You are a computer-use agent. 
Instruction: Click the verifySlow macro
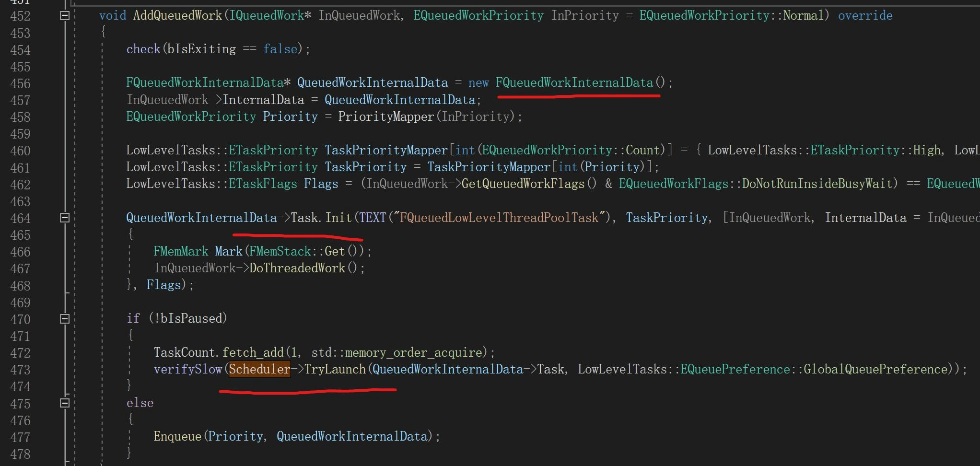pyautogui.click(x=188, y=369)
